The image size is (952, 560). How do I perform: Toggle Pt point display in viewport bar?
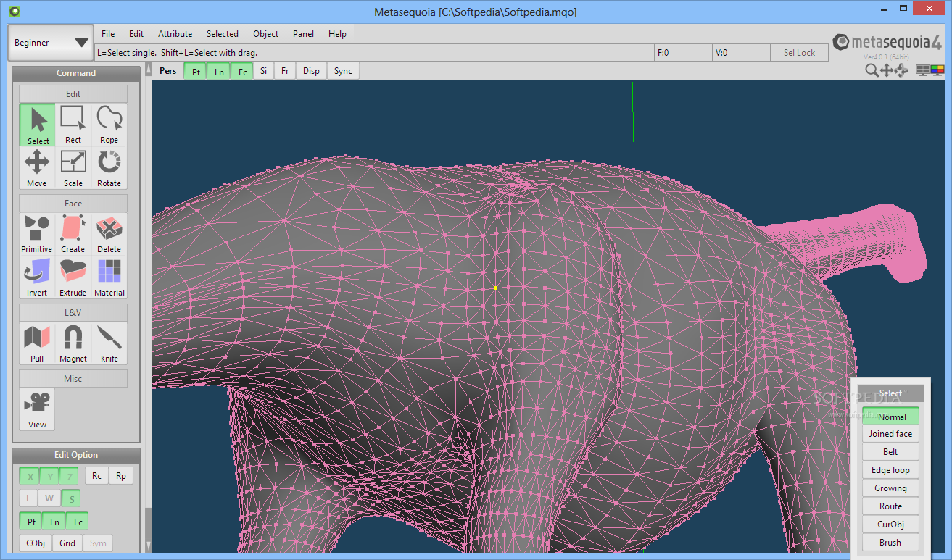pos(196,71)
